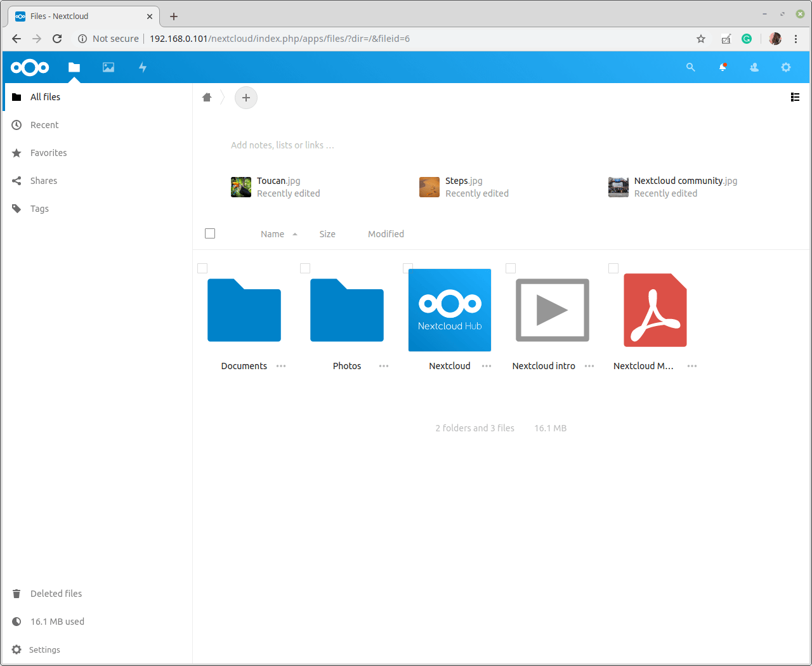The height and width of the screenshot is (666, 812).
Task: Open the Activity lightning bolt icon
Action: coord(143,67)
